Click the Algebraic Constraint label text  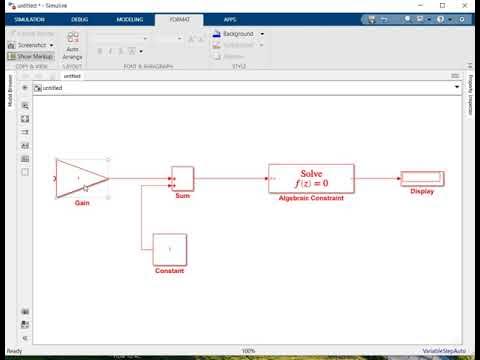tap(311, 198)
